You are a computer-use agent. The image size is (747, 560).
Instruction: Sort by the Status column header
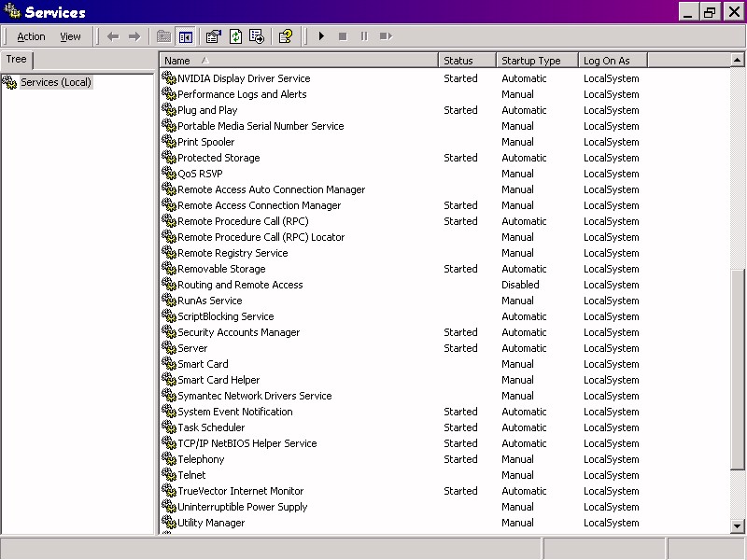[x=467, y=61]
